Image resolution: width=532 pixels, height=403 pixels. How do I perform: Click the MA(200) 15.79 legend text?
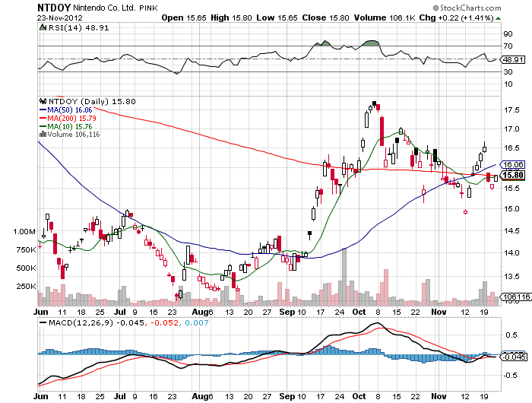click(x=71, y=118)
